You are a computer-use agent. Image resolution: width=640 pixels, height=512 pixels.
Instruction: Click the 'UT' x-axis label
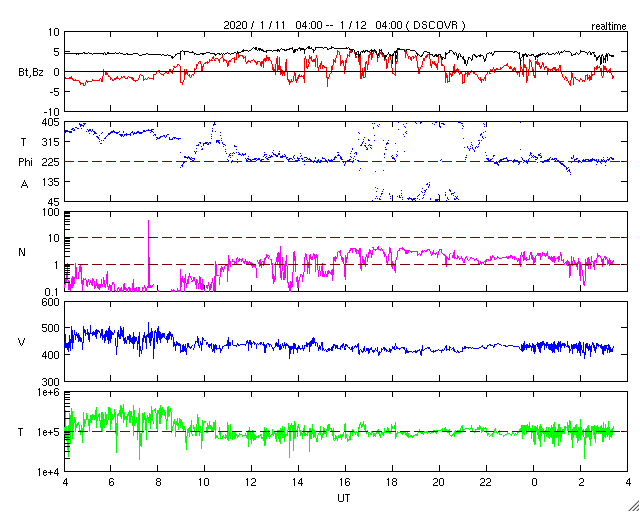(343, 498)
